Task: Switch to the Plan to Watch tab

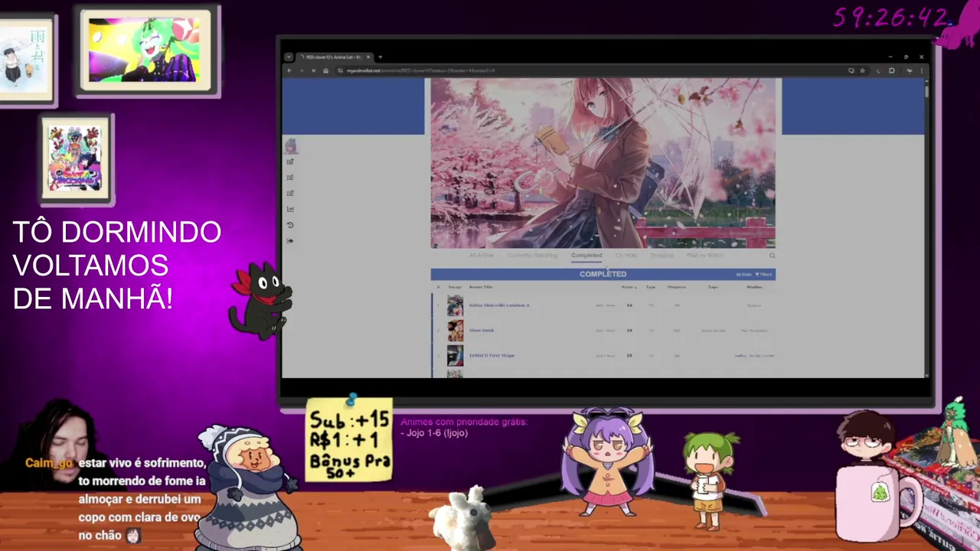Action: coord(704,255)
